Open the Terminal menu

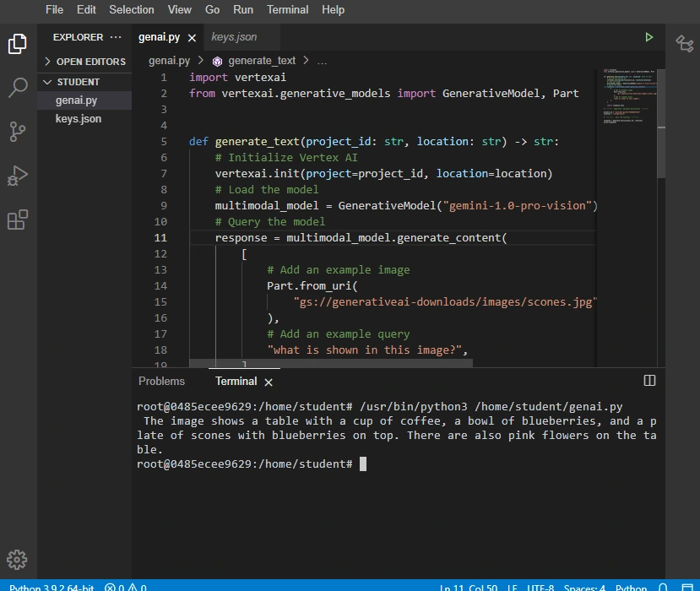[287, 10]
